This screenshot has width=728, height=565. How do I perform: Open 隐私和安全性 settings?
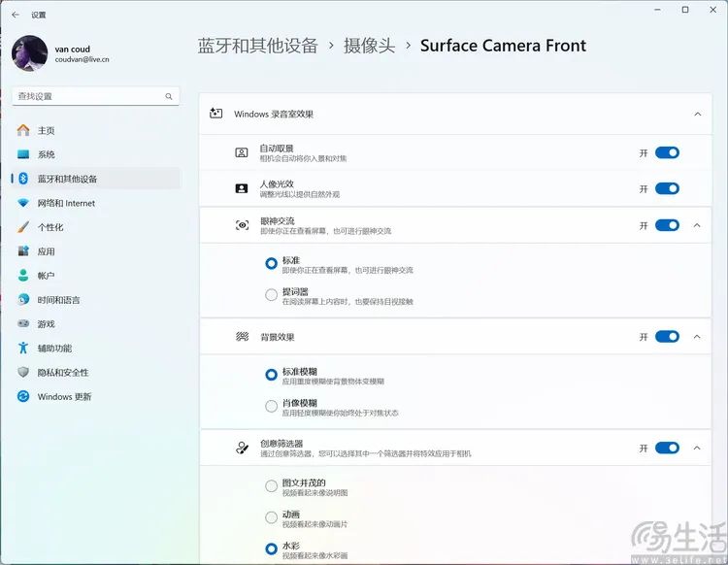pos(63,372)
